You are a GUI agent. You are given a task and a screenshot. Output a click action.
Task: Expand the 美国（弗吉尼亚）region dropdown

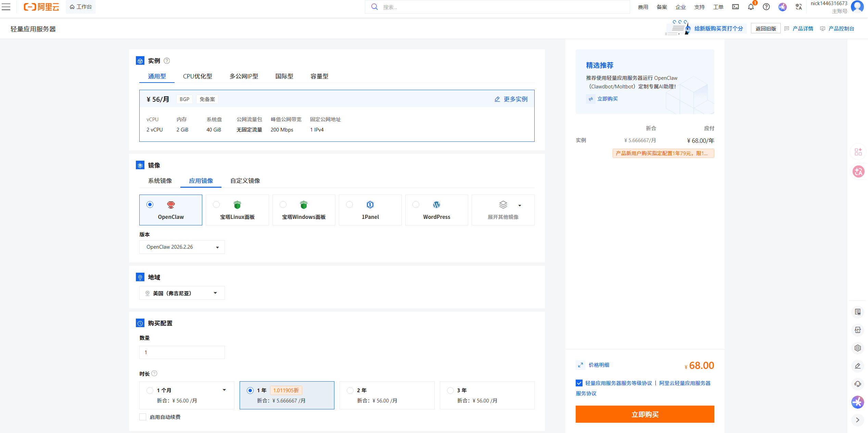pos(182,293)
